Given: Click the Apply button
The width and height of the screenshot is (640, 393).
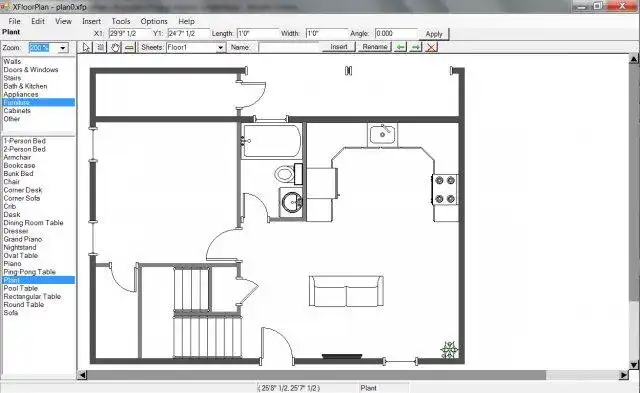Looking at the screenshot, I should tap(434, 34).
